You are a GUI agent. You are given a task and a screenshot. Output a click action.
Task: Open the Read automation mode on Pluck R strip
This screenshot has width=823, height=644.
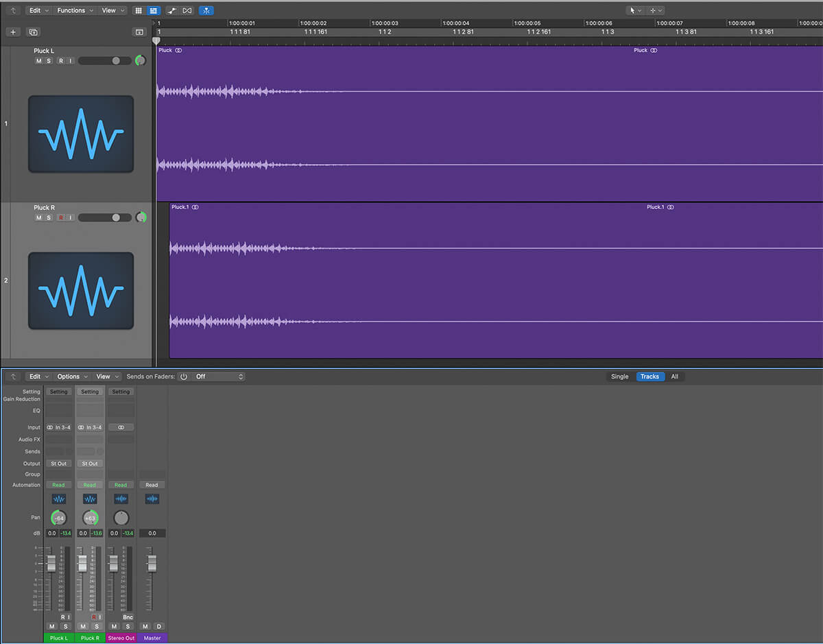[90, 485]
